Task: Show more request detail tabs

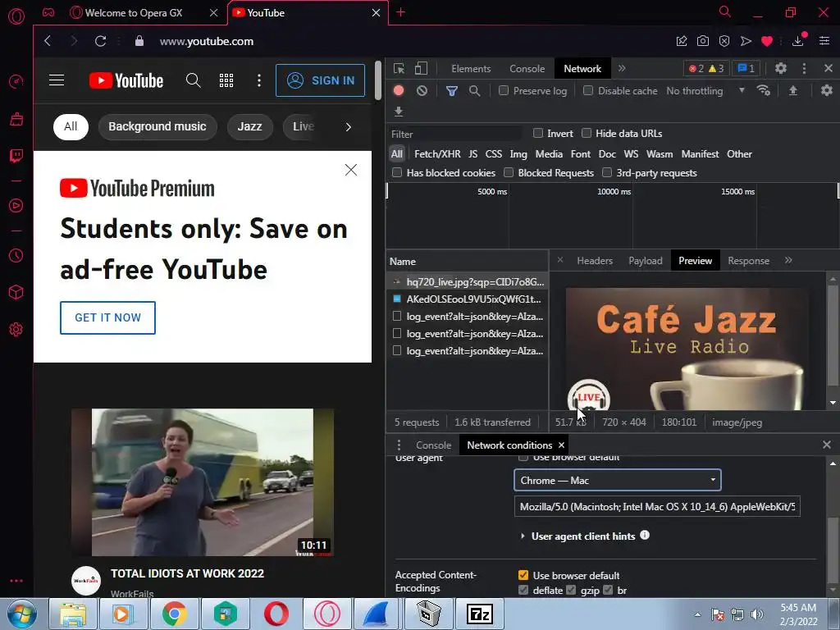Action: click(788, 260)
